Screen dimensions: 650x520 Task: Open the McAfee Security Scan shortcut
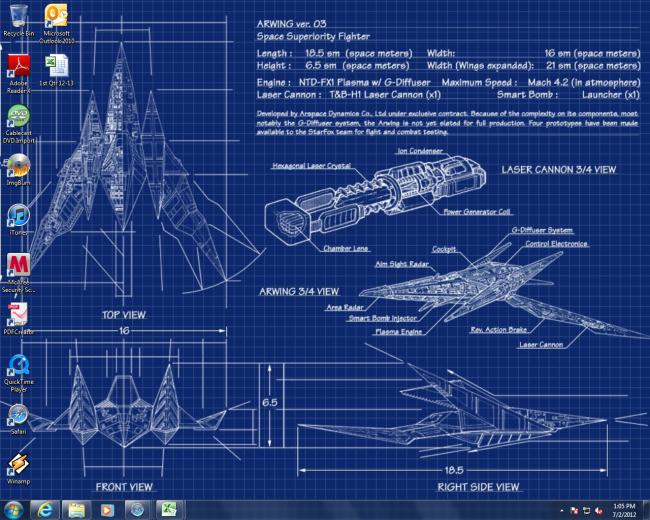pos(19,273)
